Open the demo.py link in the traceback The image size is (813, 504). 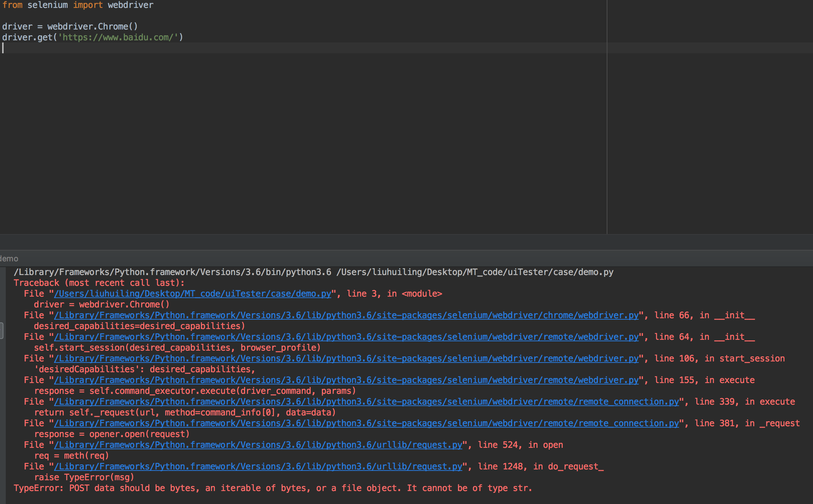193,294
